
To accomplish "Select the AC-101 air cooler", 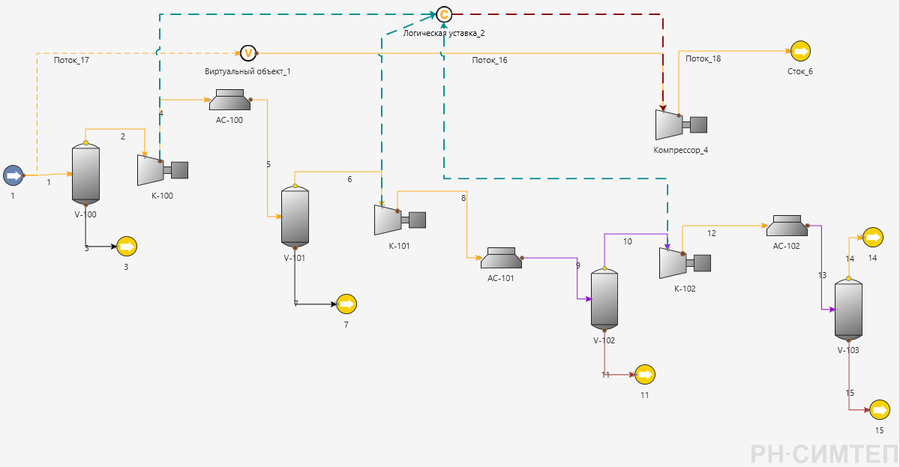I will [501, 258].
